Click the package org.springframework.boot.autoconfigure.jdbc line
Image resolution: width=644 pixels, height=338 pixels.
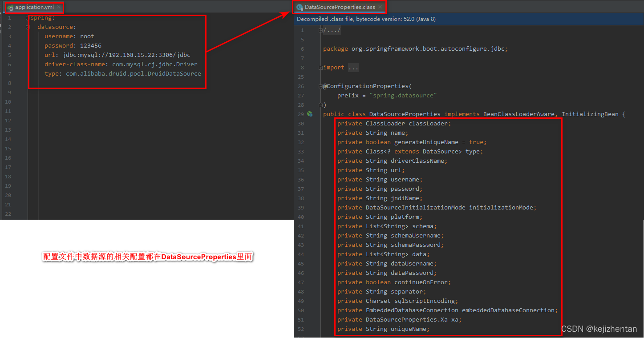point(415,49)
